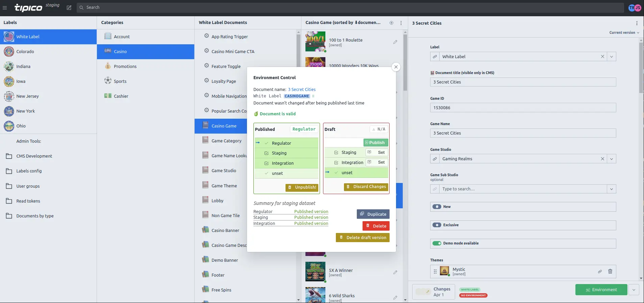This screenshot has height=303, width=644.
Task: Click the link icon in the Game Studio field
Action: pyautogui.click(x=435, y=159)
